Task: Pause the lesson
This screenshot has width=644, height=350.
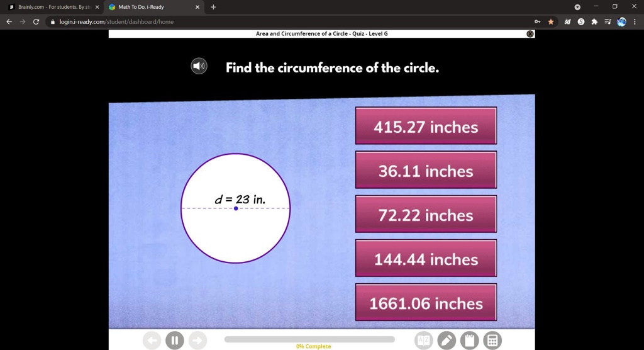Action: [x=175, y=340]
